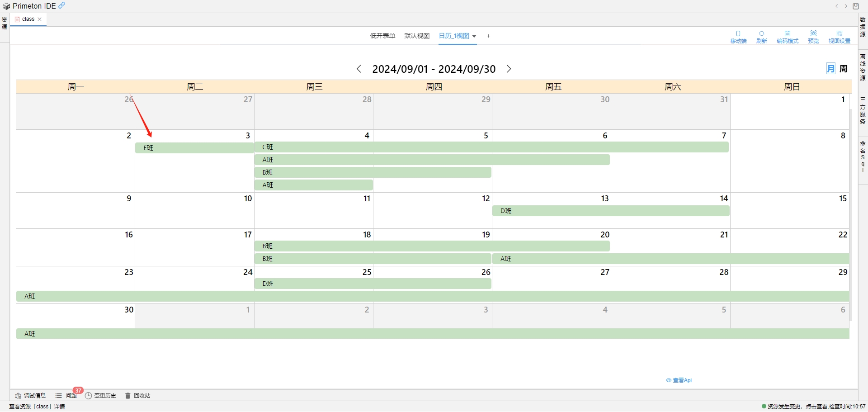Add a new view with the + button
The width and height of the screenshot is (868, 412).
point(488,36)
